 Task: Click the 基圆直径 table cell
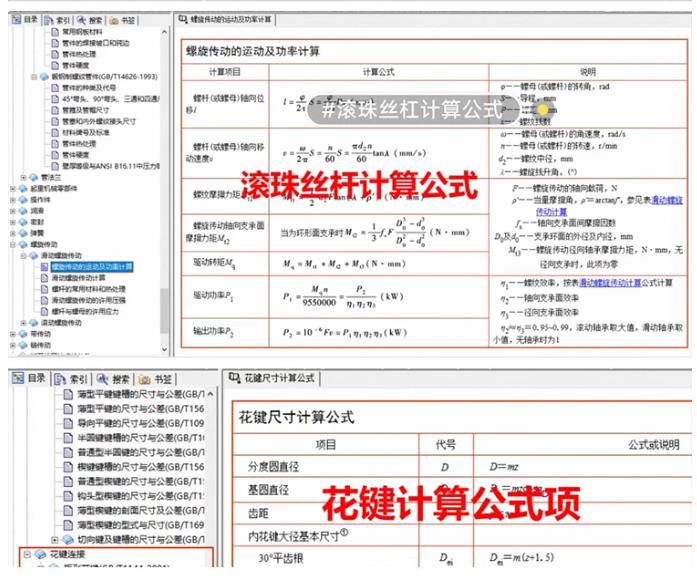[x=325, y=490]
